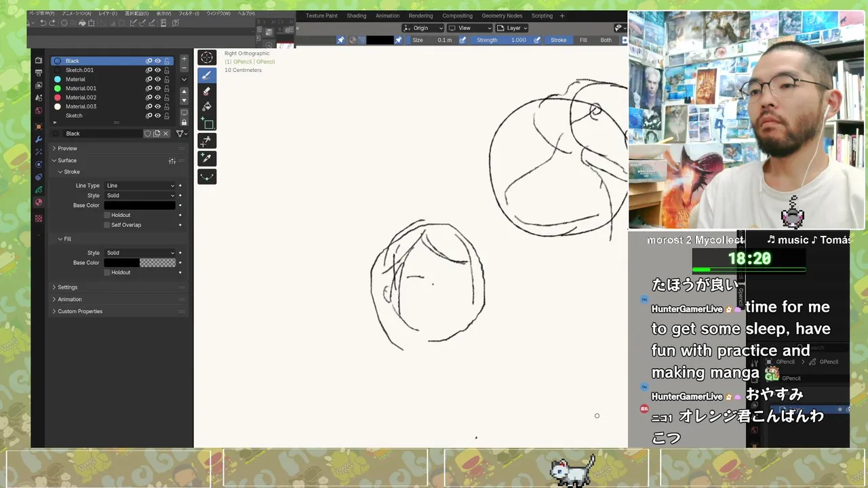Open the Scene properties tab icon
Image resolution: width=868 pixels, height=488 pixels.
pos(39,98)
